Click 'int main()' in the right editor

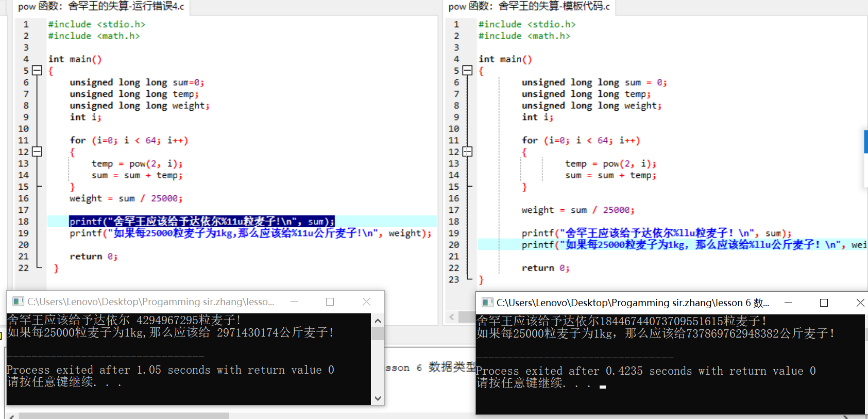point(505,59)
